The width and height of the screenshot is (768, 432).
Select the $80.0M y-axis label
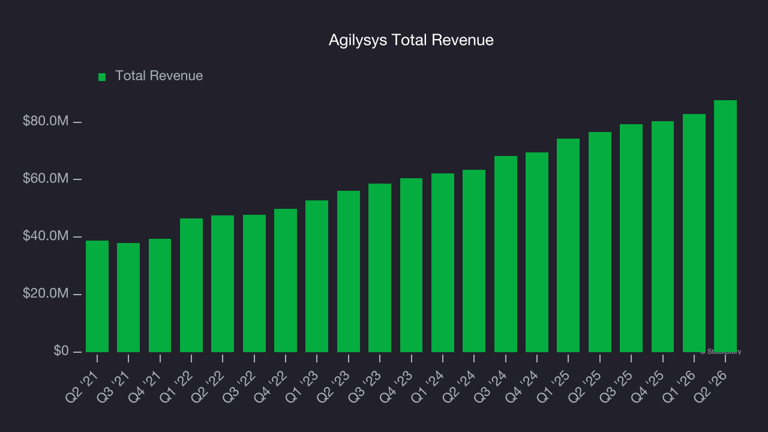coord(46,121)
